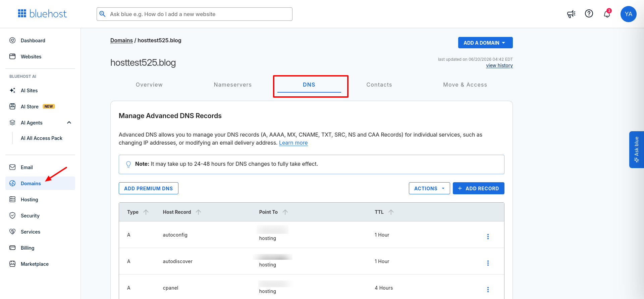The width and height of the screenshot is (644, 299).
Task: Click the autodiscover host record cell
Action: tap(178, 261)
